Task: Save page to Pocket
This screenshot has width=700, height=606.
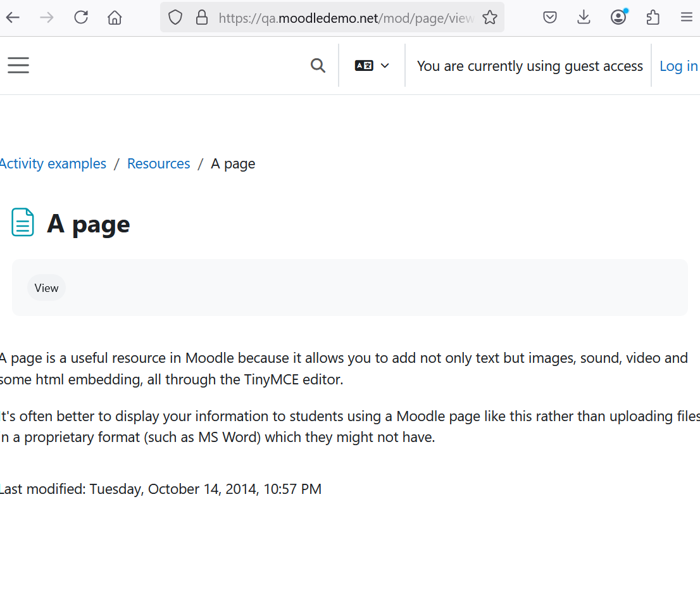Action: 550,18
